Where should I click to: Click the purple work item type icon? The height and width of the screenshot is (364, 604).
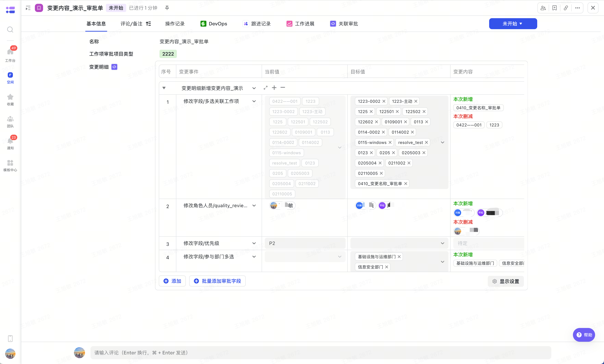coord(39,8)
